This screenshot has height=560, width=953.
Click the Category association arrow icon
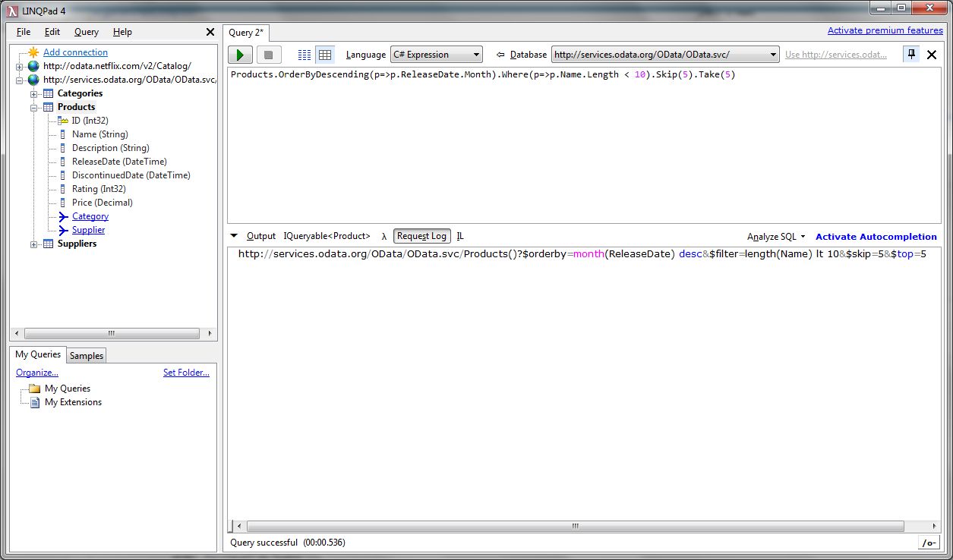(63, 216)
